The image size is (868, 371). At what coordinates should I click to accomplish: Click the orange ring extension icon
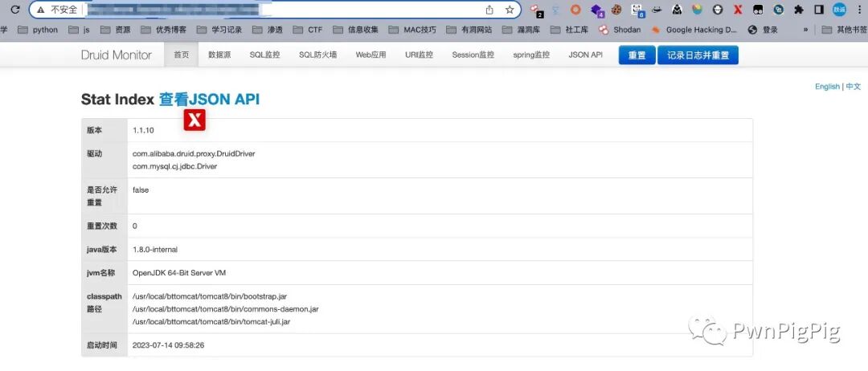point(575,10)
